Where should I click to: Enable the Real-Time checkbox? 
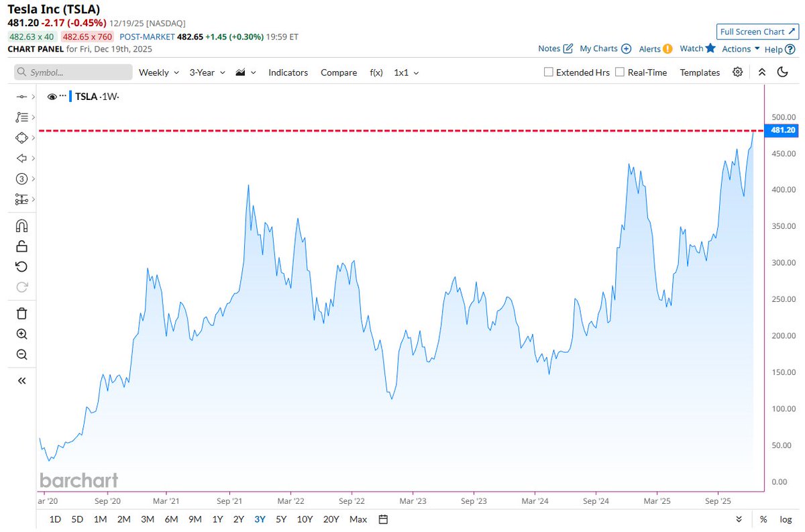click(x=619, y=72)
